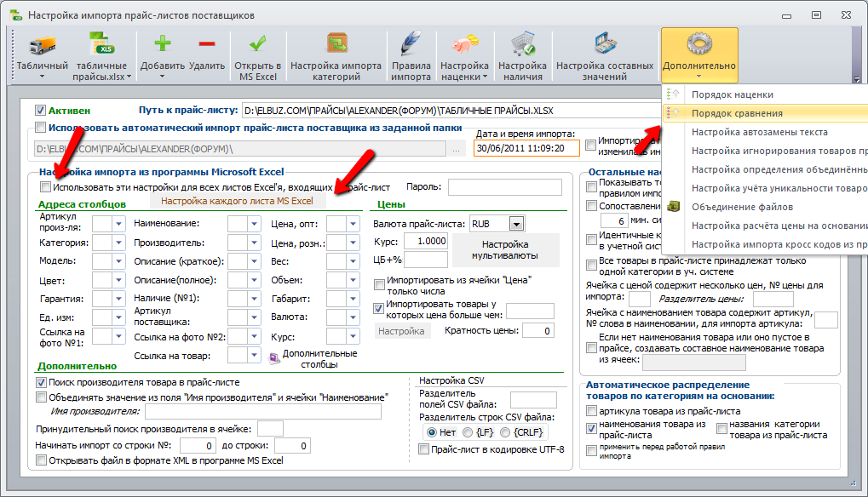Viewport: 868px width, 497px height.
Task: Select Настройка импорта кросс кодов item
Action: 765,244
